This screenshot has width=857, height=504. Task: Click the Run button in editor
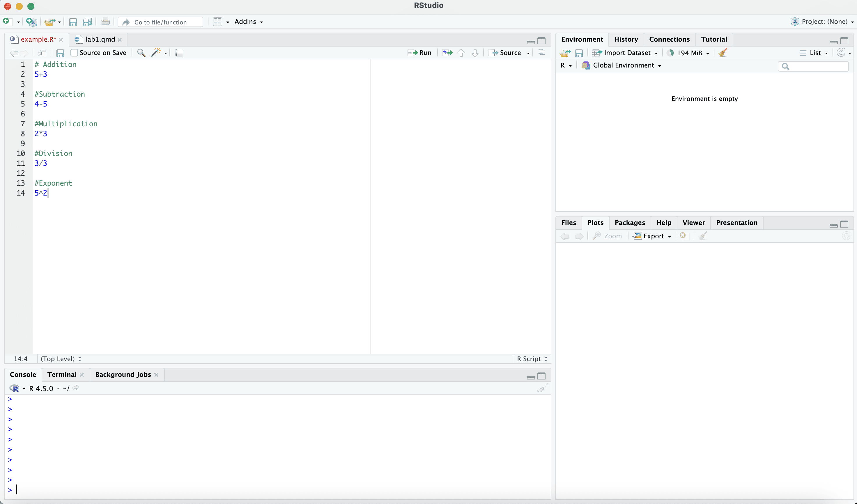(420, 53)
